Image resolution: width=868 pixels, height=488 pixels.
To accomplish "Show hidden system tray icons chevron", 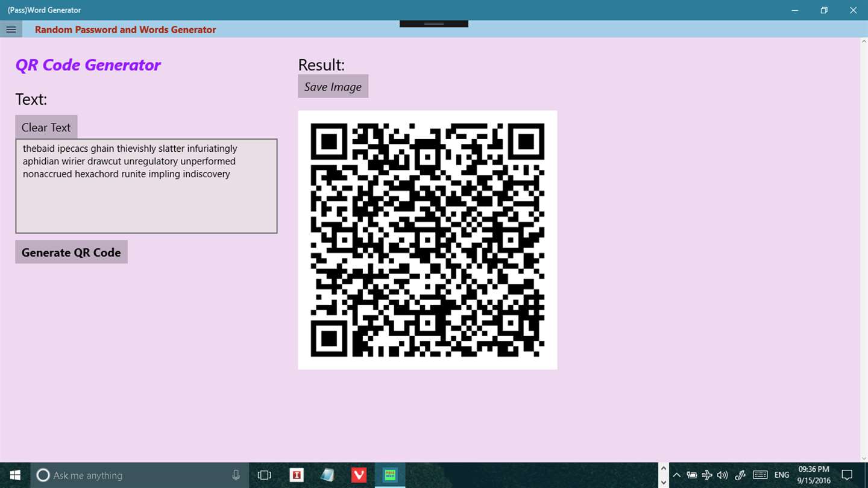I will (x=676, y=475).
